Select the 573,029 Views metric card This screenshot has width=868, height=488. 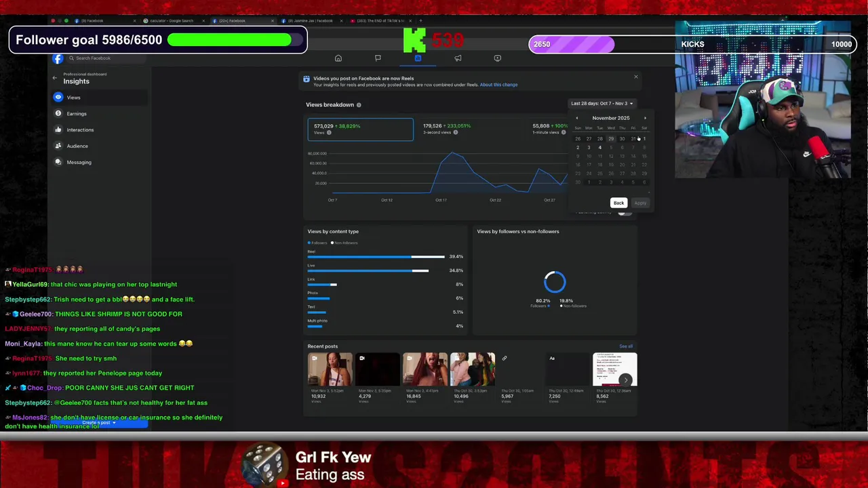pyautogui.click(x=360, y=129)
